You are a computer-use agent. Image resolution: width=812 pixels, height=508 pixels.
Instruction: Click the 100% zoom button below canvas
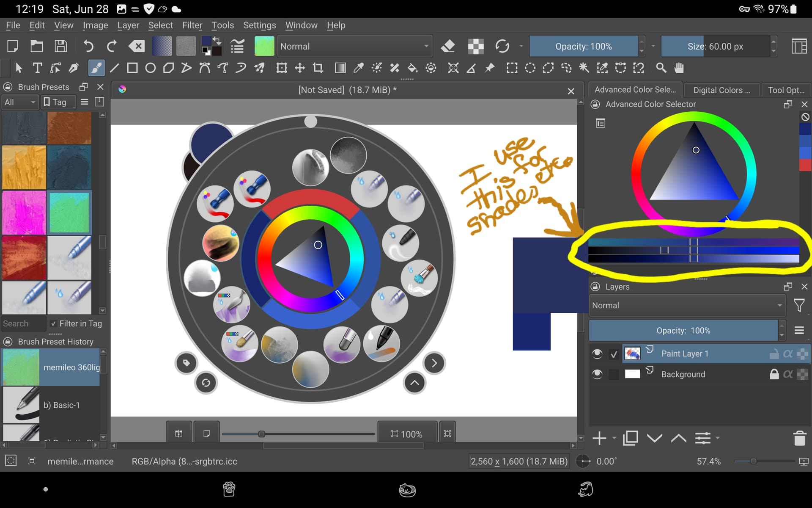click(x=407, y=433)
